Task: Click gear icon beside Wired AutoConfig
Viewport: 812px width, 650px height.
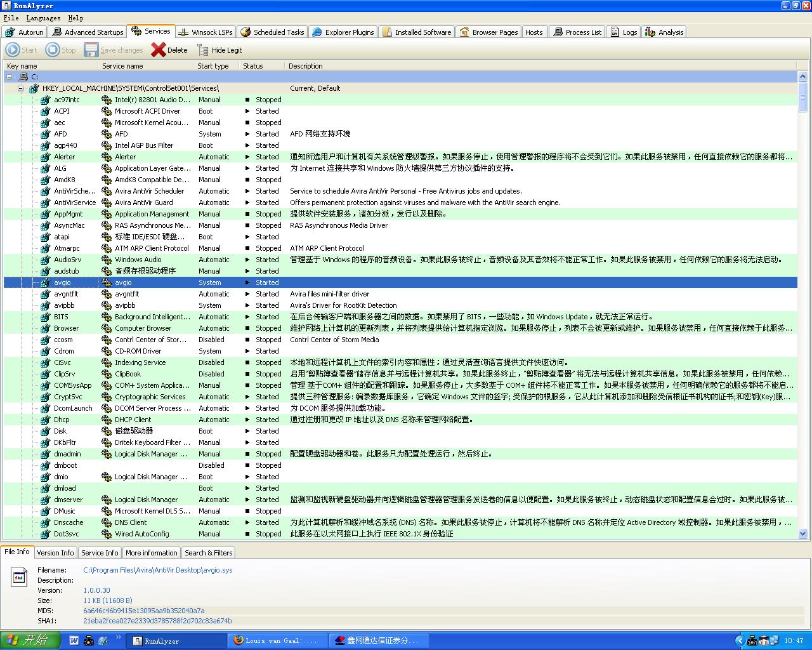Action: 107,534
